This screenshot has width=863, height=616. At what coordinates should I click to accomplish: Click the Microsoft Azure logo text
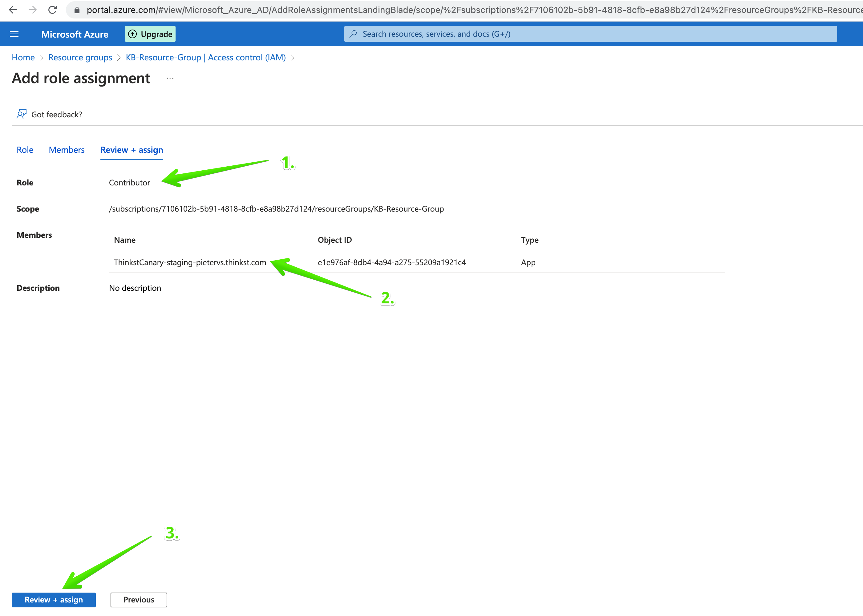75,34
